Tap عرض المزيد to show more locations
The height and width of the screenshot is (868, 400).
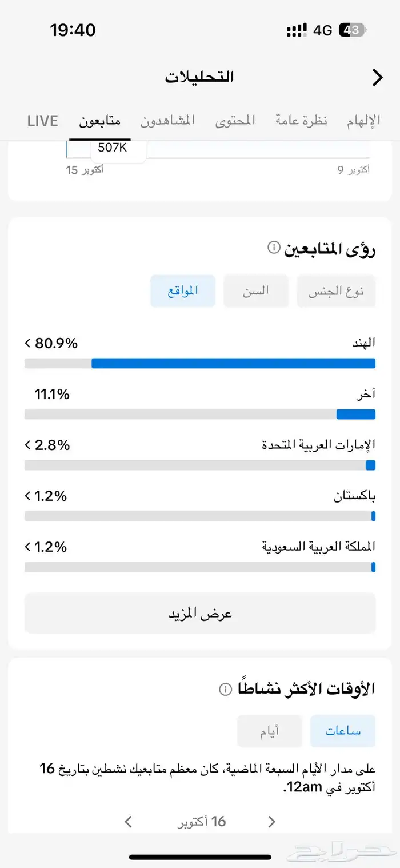coord(199,612)
